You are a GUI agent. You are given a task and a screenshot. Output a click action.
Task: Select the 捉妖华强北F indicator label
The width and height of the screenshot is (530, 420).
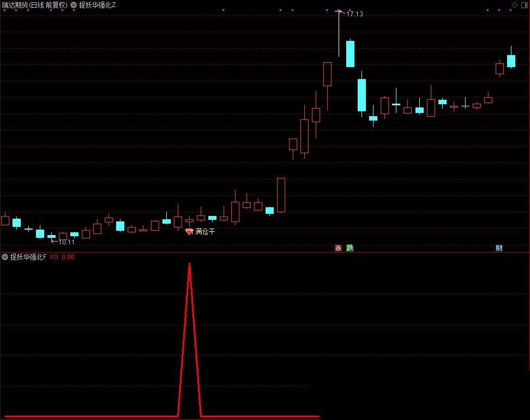[28, 257]
